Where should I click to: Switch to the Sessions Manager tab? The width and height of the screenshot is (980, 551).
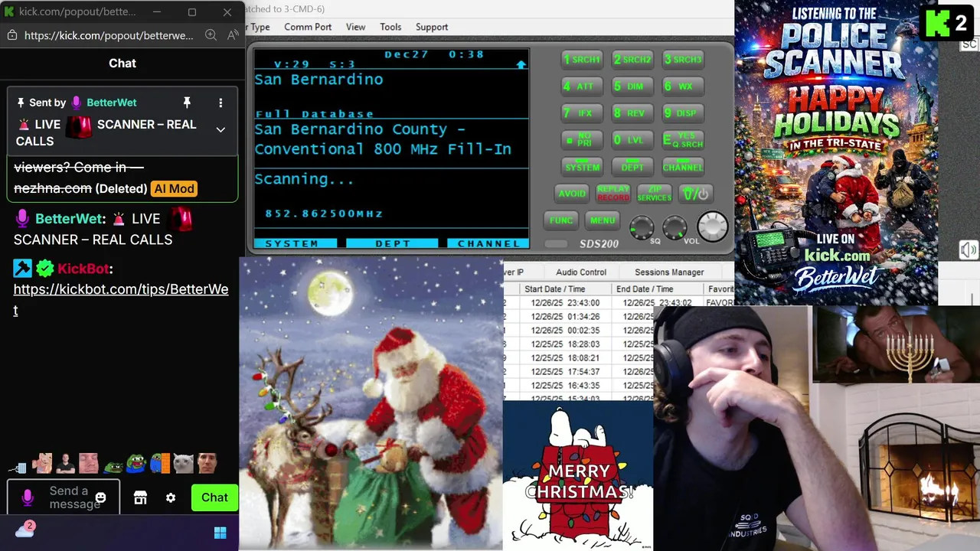(x=669, y=272)
